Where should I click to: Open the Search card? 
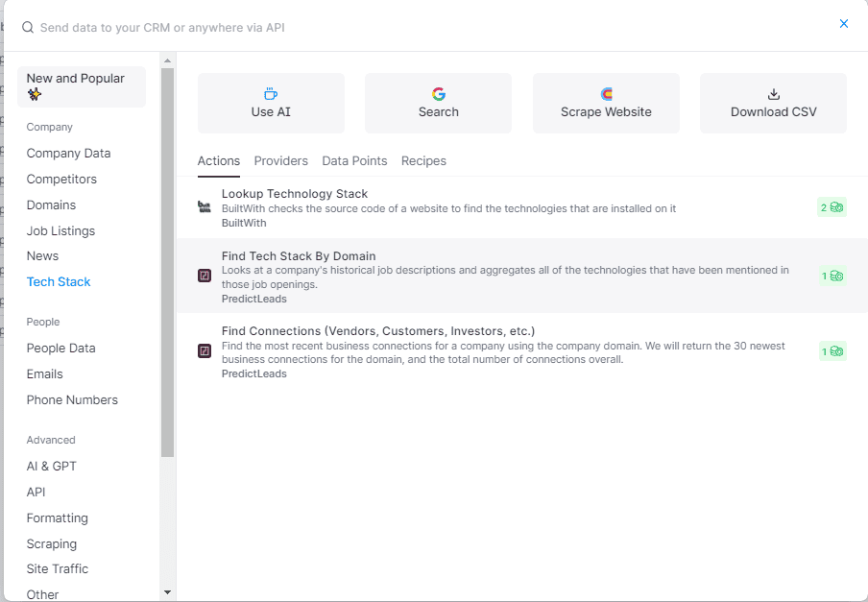tap(439, 104)
